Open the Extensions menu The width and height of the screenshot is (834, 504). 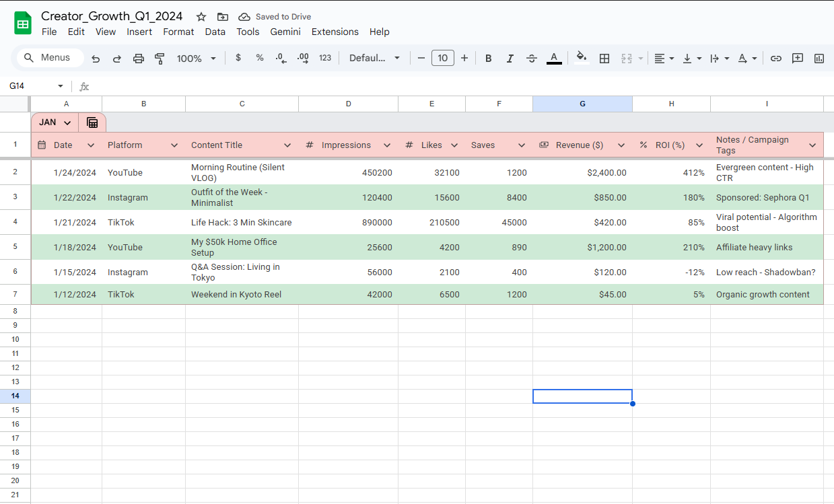point(335,32)
